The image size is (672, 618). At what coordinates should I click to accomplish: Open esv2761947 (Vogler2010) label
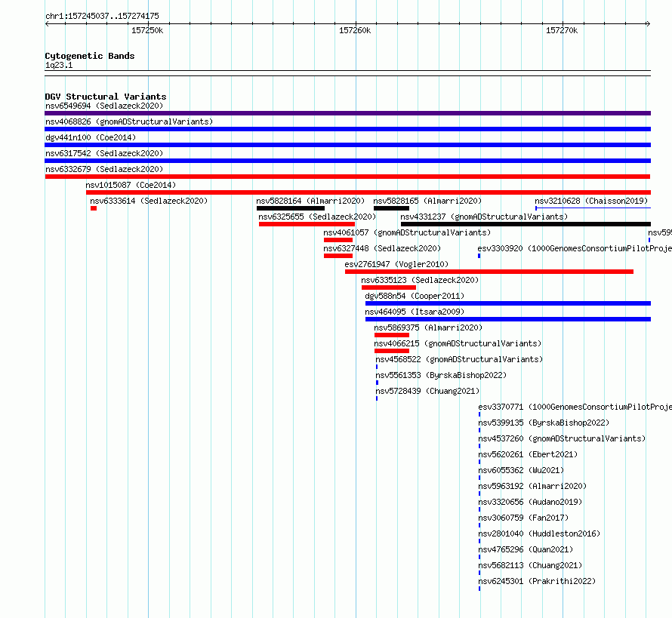(396, 264)
